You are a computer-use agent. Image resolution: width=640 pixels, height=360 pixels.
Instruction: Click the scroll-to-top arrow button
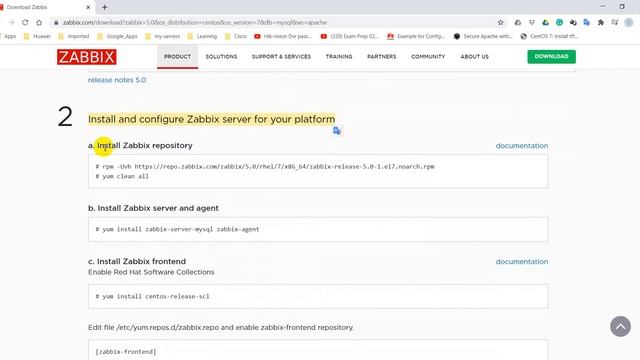point(620,327)
